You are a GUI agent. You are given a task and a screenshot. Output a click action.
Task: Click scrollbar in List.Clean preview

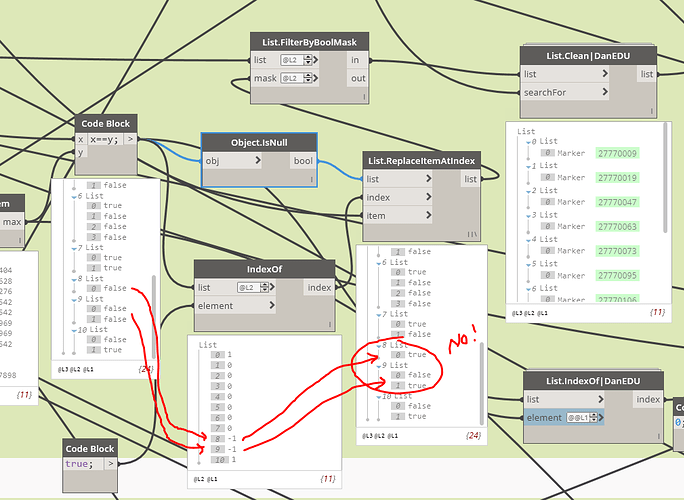(x=665, y=178)
